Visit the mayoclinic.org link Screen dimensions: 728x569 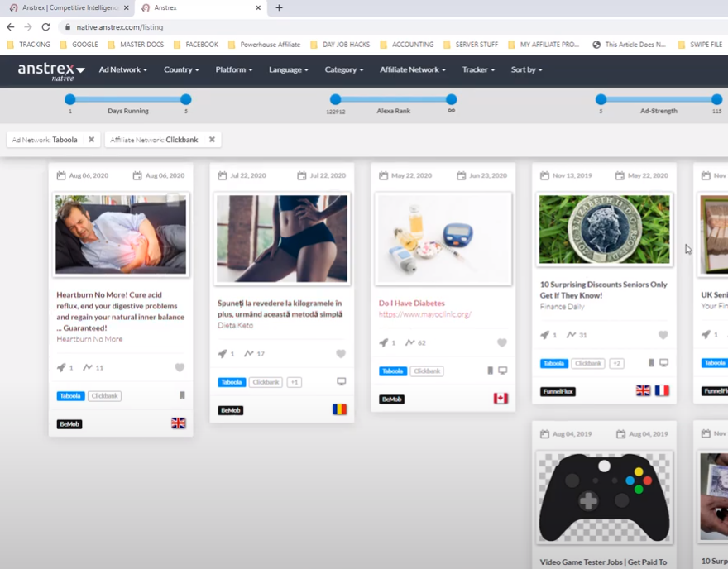425,314
